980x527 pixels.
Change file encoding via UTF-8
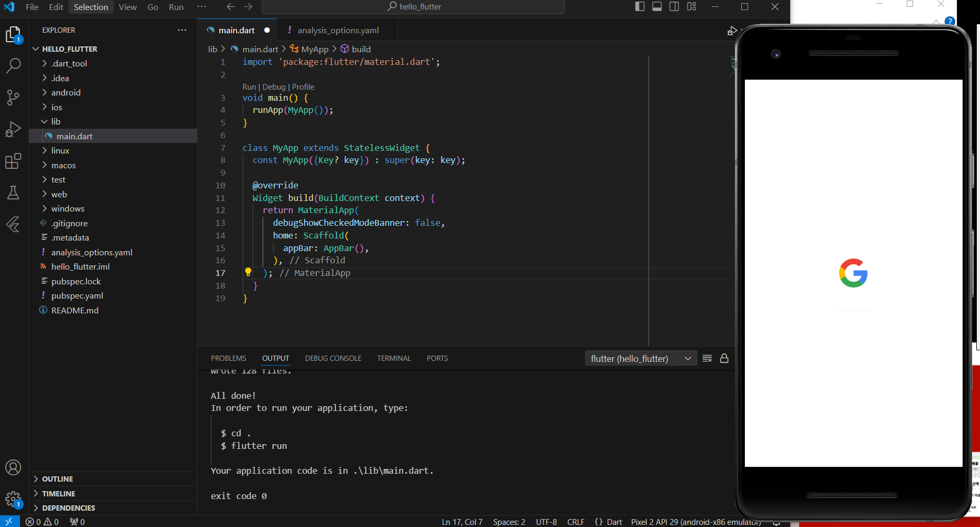coord(546,522)
